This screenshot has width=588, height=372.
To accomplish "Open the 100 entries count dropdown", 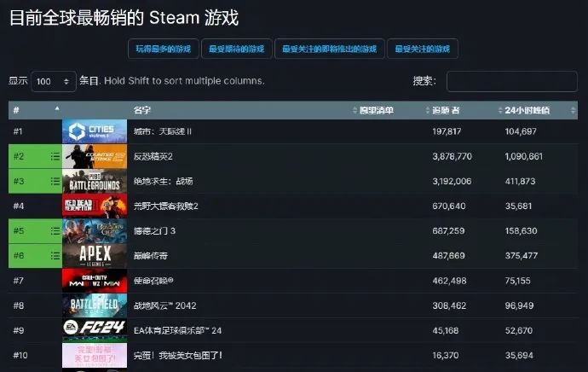I will [x=53, y=81].
